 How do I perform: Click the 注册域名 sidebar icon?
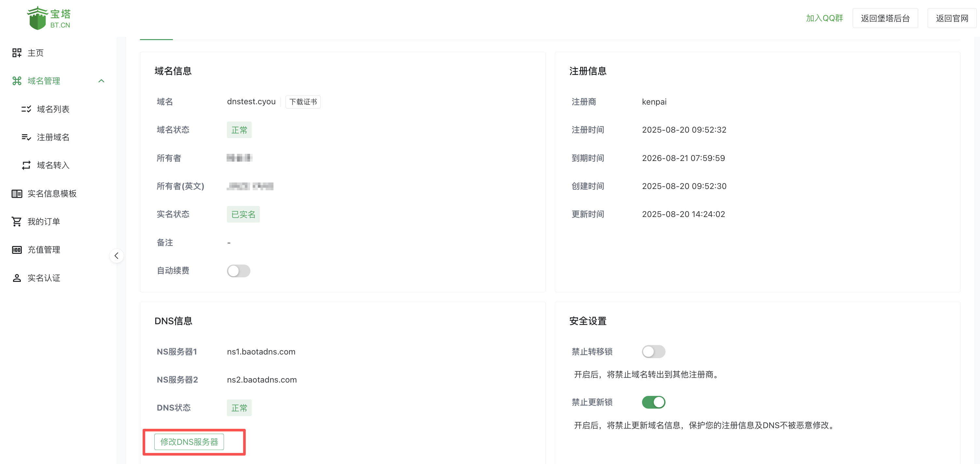pos(26,137)
